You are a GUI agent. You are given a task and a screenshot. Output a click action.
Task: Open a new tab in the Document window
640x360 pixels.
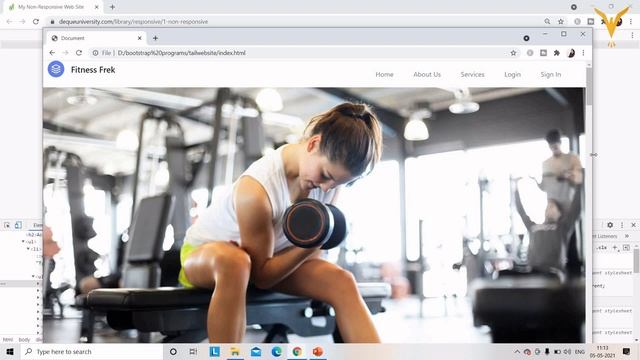click(155, 38)
